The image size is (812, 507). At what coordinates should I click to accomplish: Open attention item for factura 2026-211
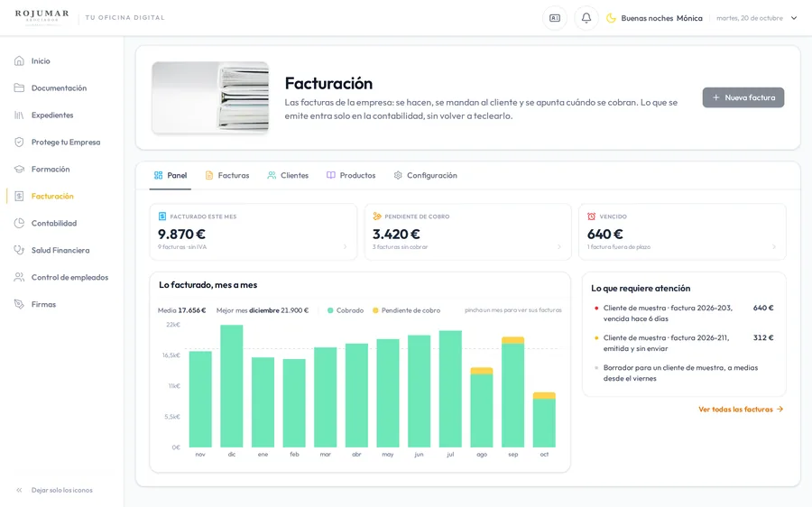684,343
